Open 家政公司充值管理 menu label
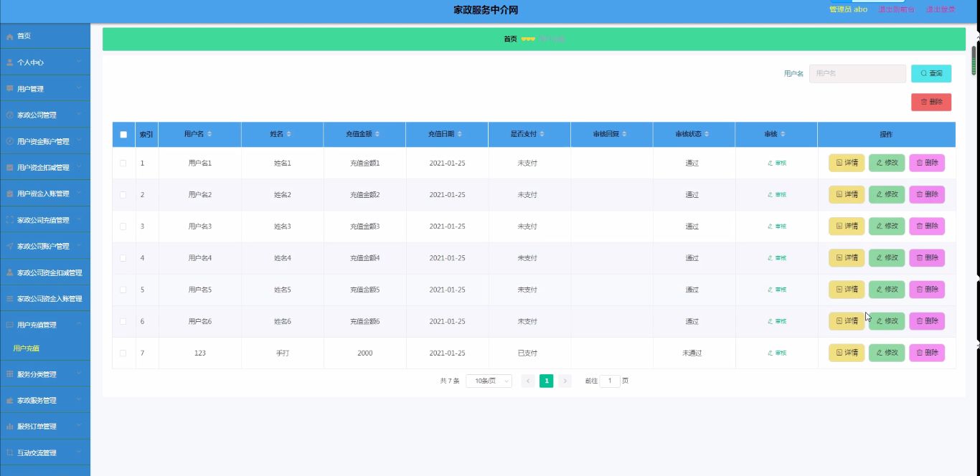The width and height of the screenshot is (980, 476). pyautogui.click(x=43, y=220)
